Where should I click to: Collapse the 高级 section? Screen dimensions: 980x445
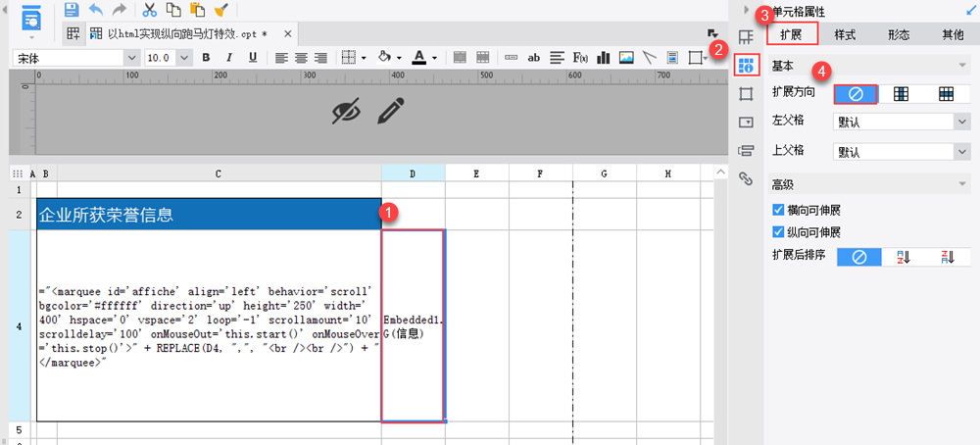click(x=963, y=183)
